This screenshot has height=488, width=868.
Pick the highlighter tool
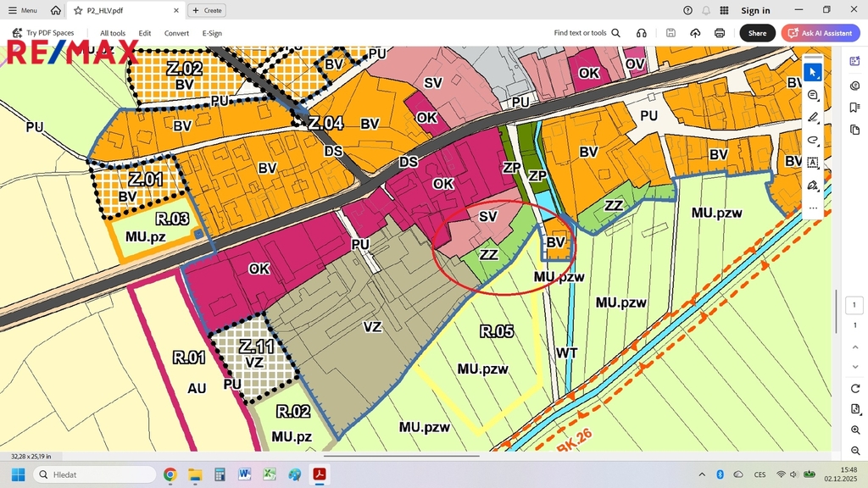(x=812, y=118)
